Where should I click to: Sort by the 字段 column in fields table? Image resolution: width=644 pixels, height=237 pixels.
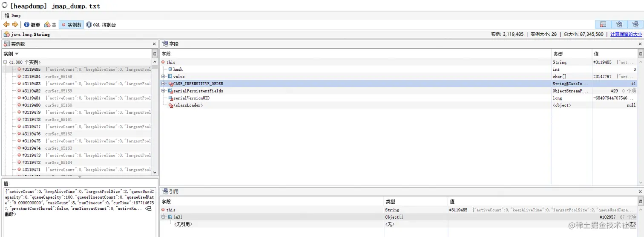pyautogui.click(x=356, y=54)
